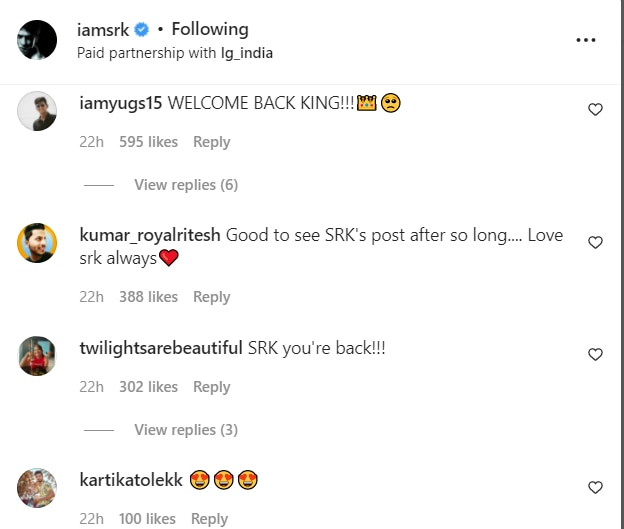624x529 pixels.
Task: Reply to kartikatolekk's emoji comment
Action: [210, 519]
